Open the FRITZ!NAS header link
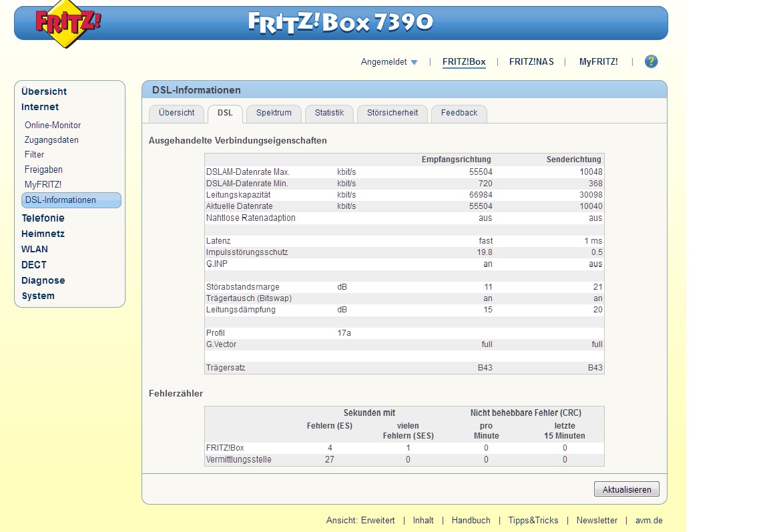Image resolution: width=769 pixels, height=532 pixels. pos(531,62)
